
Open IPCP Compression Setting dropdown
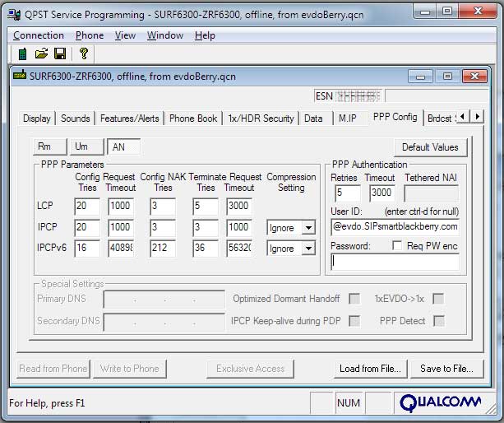tap(308, 228)
